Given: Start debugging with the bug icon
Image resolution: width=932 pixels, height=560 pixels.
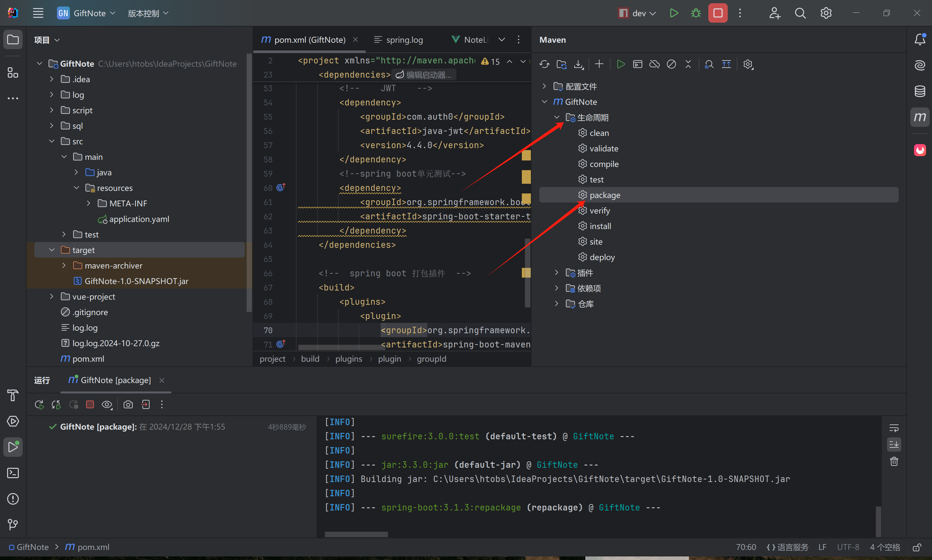Looking at the screenshot, I should point(696,13).
